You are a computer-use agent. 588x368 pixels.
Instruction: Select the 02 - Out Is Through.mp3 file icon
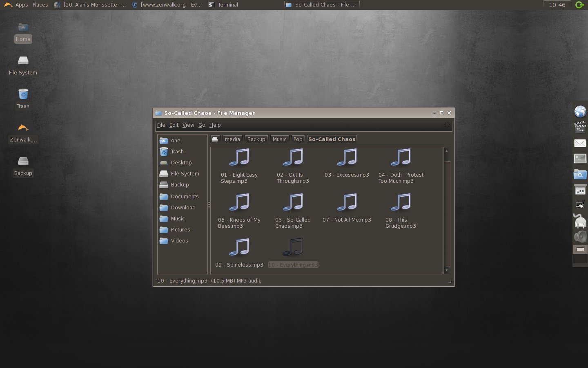(x=293, y=157)
